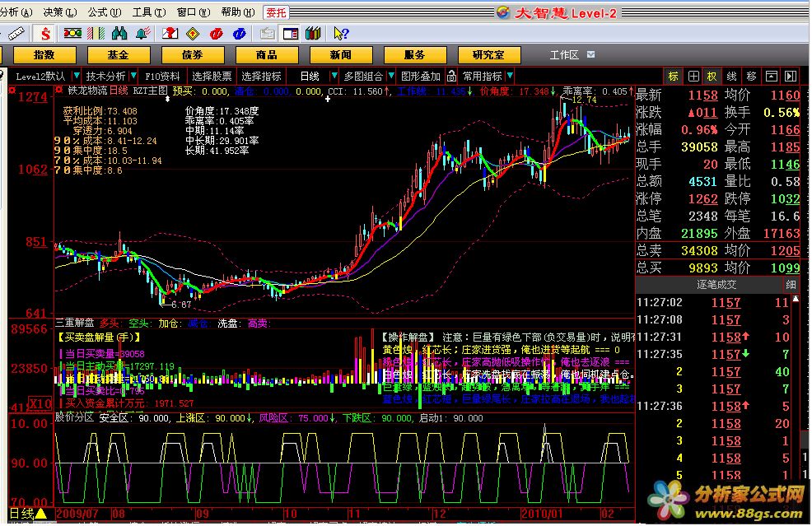Click the 2009/07 date marker on timeline
This screenshot has height=526, width=812.
coord(77,514)
